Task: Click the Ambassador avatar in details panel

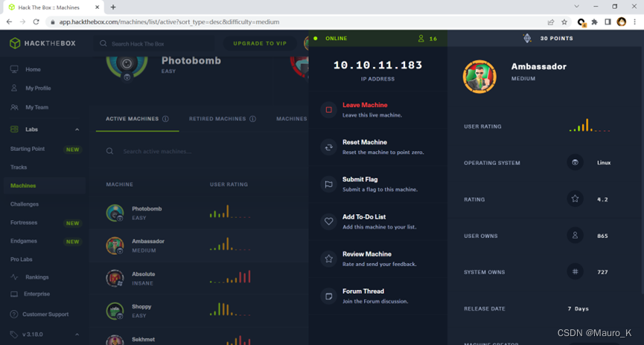Action: [479, 77]
